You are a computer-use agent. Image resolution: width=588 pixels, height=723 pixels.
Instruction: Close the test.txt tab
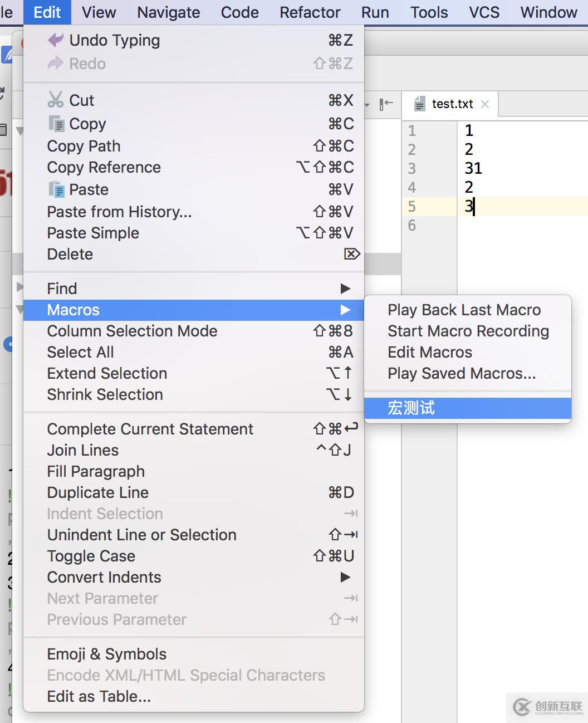point(485,104)
